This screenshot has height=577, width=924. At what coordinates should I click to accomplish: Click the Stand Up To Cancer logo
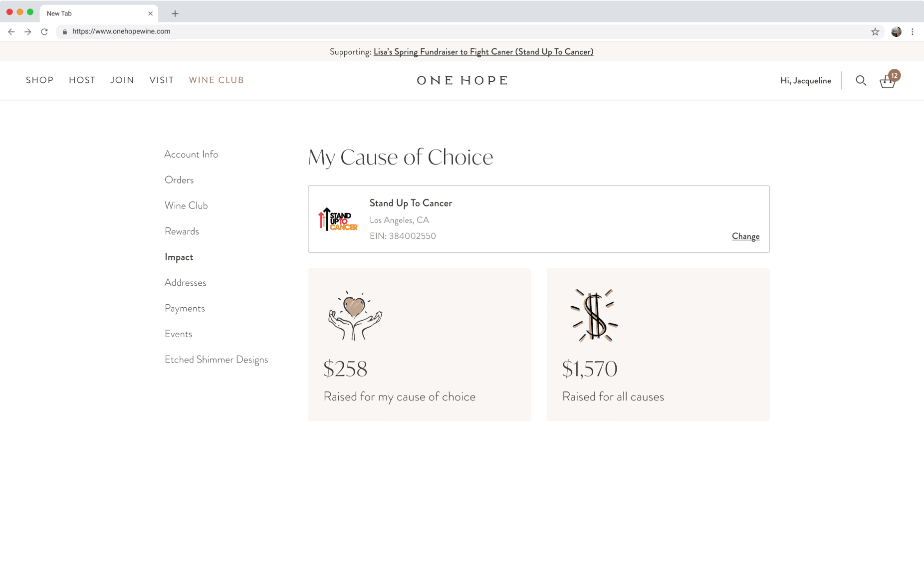click(x=338, y=219)
